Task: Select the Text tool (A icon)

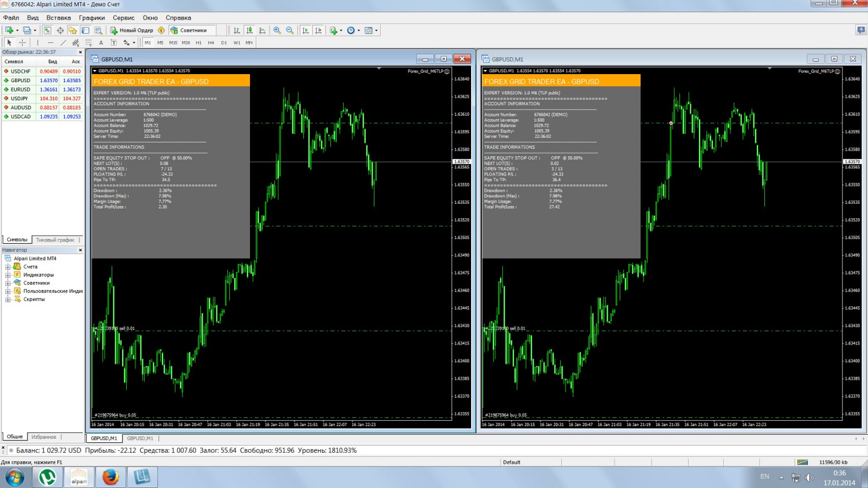Action: [x=101, y=42]
